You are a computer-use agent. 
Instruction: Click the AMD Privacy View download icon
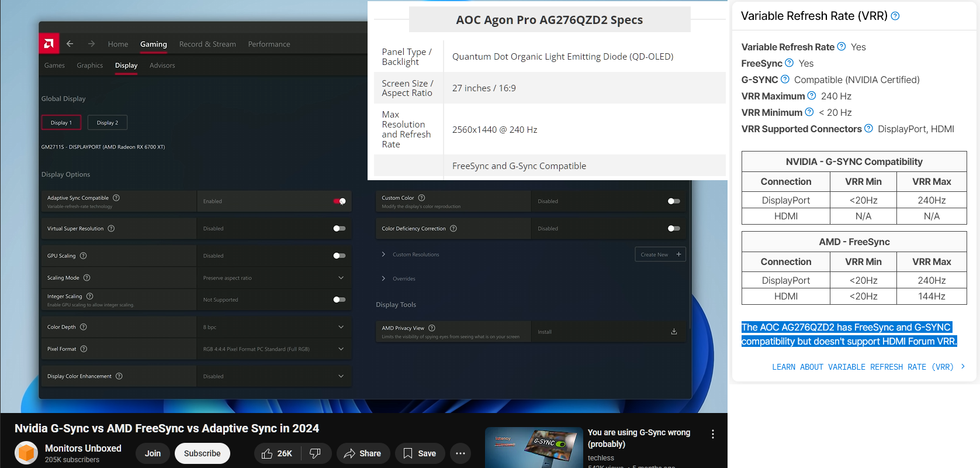[674, 332]
